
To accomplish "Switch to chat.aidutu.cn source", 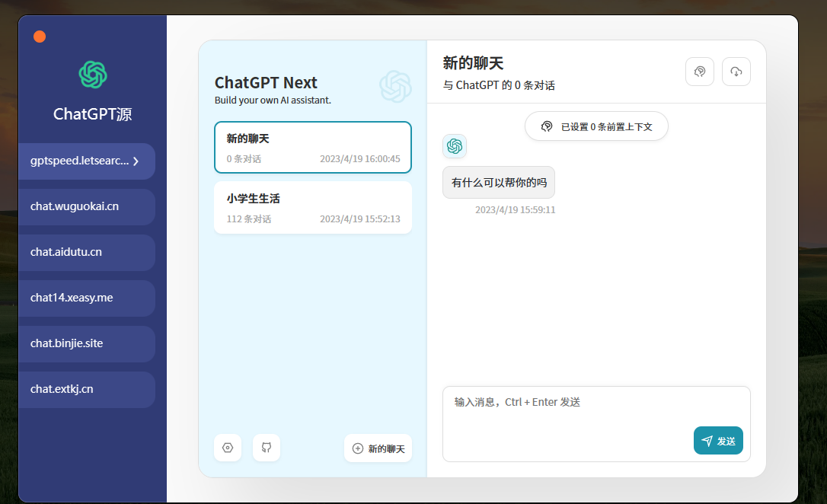I will 86,253.
